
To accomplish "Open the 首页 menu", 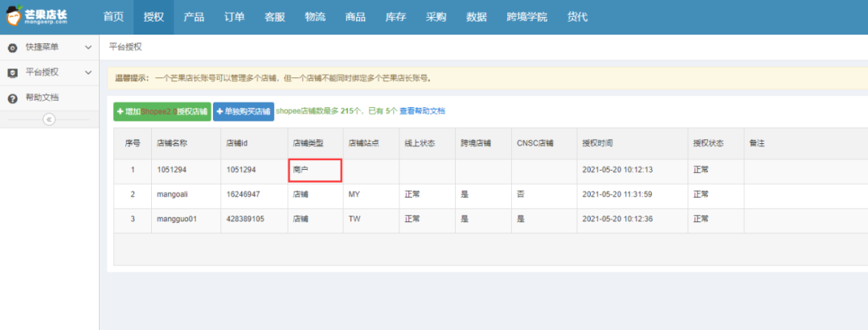I will click(x=114, y=17).
